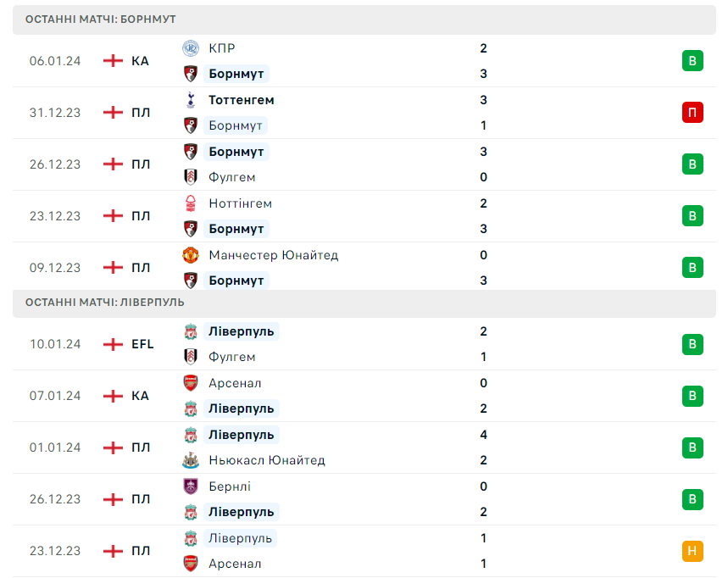Click the red П loss badge
The height and width of the screenshot is (578, 728).
692,112
